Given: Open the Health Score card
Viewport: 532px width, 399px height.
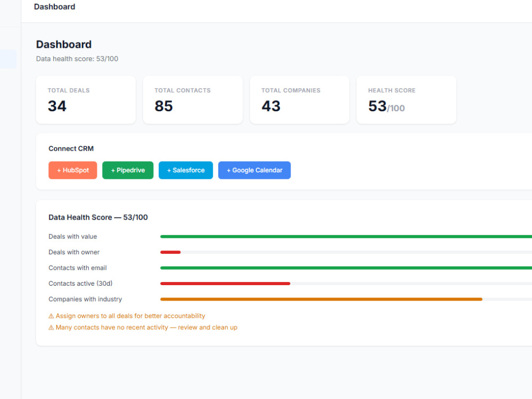Looking at the screenshot, I should (x=406, y=100).
